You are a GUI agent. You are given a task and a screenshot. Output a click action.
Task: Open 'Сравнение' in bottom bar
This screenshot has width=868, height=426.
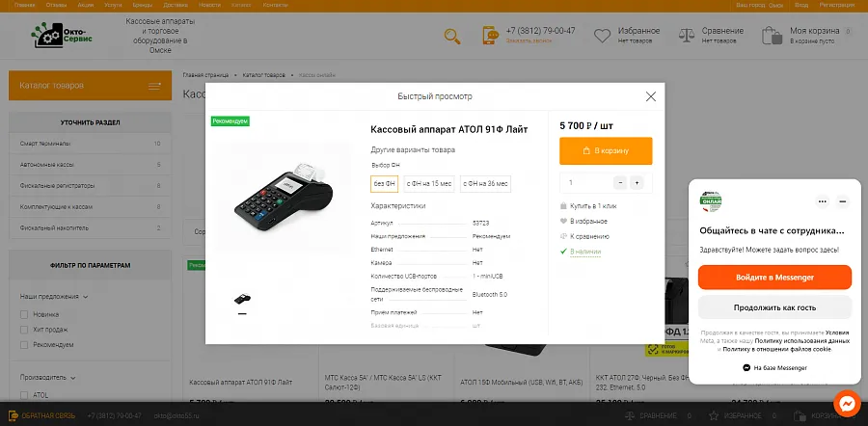click(658, 415)
